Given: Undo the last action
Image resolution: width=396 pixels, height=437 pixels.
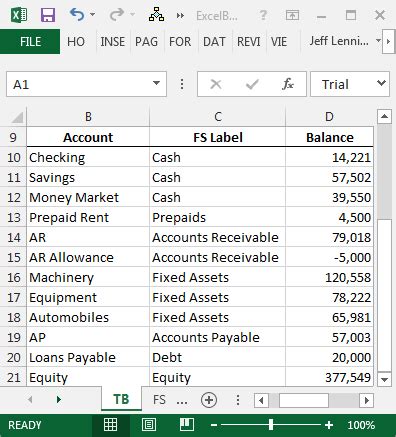Looking at the screenshot, I should (77, 15).
